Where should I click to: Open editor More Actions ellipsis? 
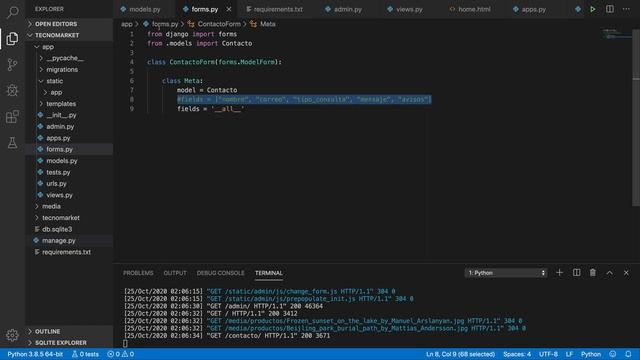[626, 9]
